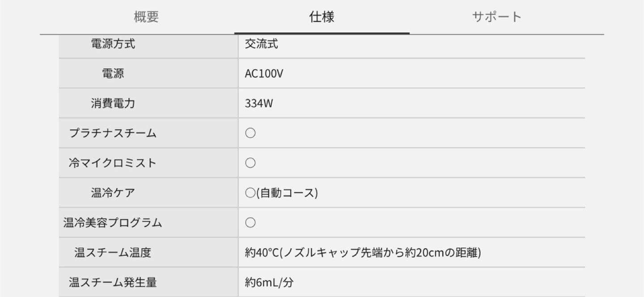This screenshot has height=297, width=644.
Task: Click the AC100V value
Action: point(264,73)
